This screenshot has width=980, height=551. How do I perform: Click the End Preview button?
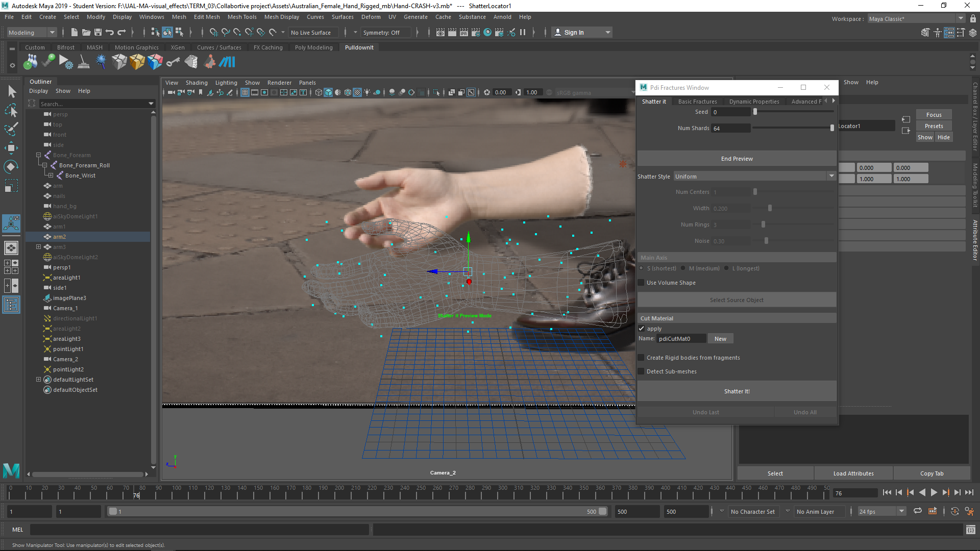point(737,159)
